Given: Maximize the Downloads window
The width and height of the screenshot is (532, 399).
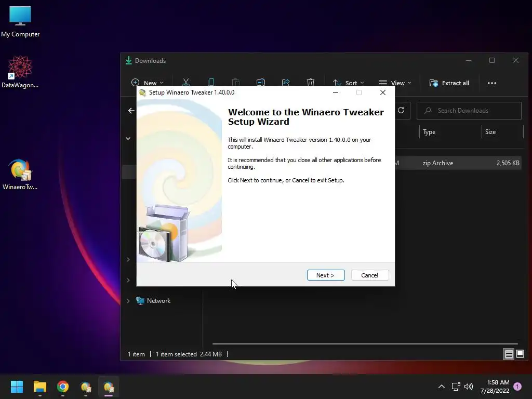Looking at the screenshot, I should (x=492, y=60).
